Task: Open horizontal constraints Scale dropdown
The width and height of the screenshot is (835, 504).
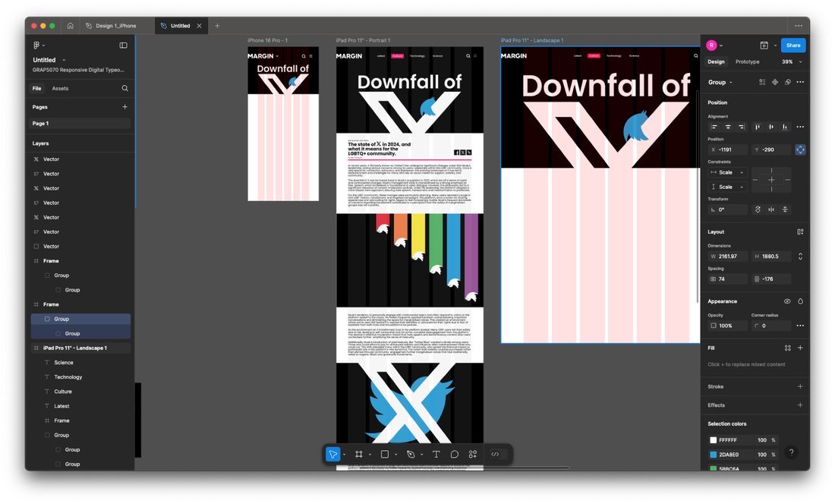Action: pyautogui.click(x=727, y=172)
